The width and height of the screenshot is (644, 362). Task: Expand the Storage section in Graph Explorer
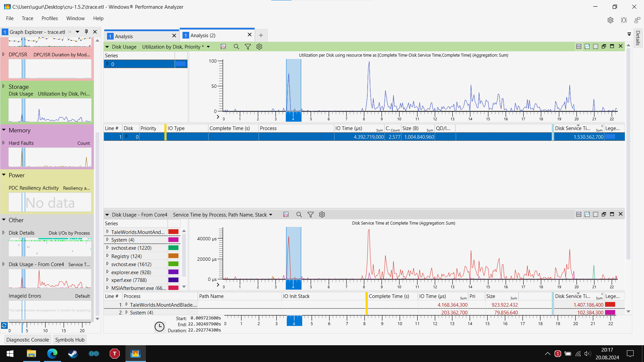[x=4, y=86]
